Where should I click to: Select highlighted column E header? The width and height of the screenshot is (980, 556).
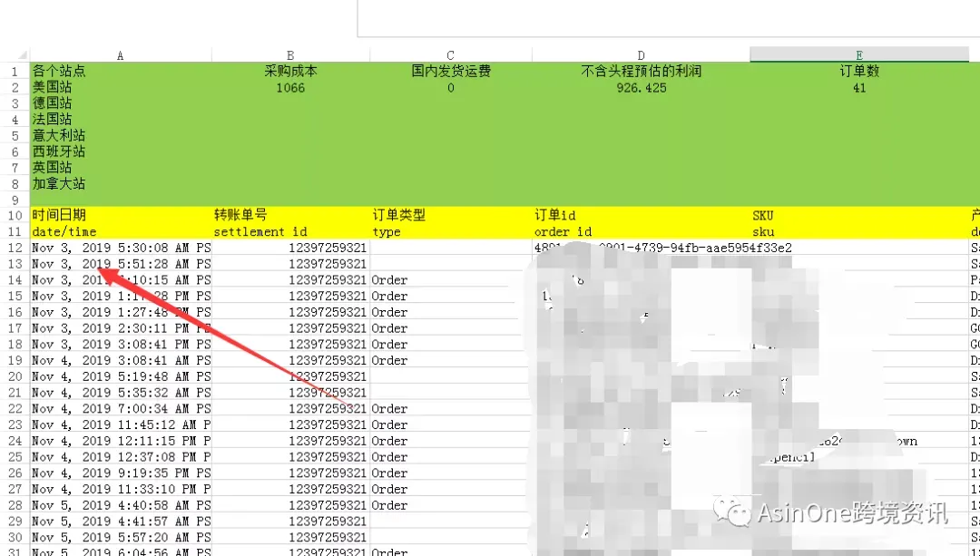pos(859,55)
